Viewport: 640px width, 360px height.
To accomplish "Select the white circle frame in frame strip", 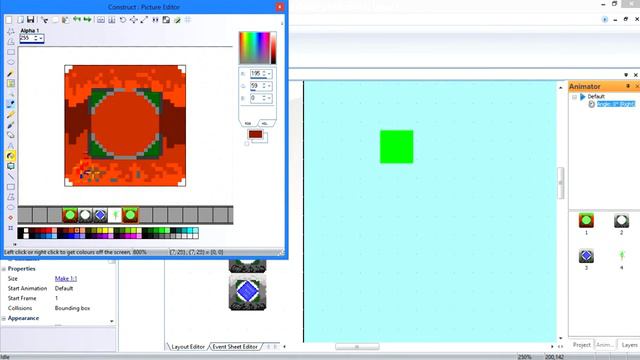I will 85,215.
